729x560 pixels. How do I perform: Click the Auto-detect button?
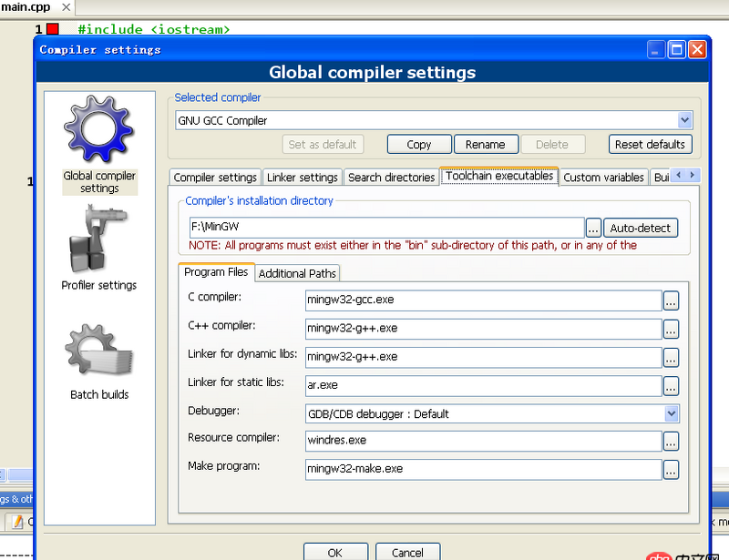[641, 228]
